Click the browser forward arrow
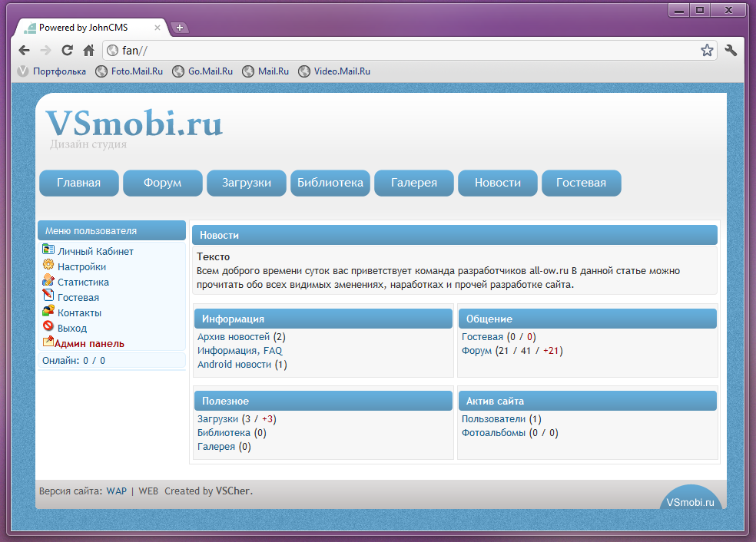Image resolution: width=756 pixels, height=542 pixels. pos(45,50)
